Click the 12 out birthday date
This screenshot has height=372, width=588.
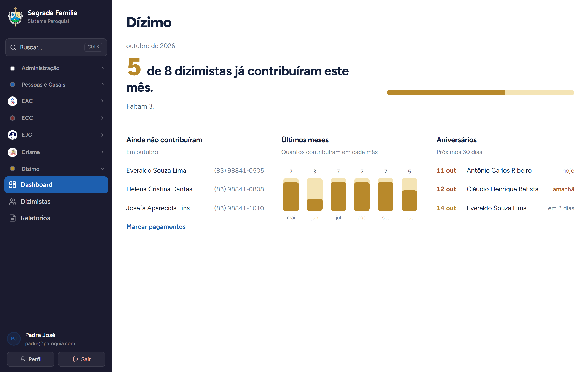(x=446, y=189)
